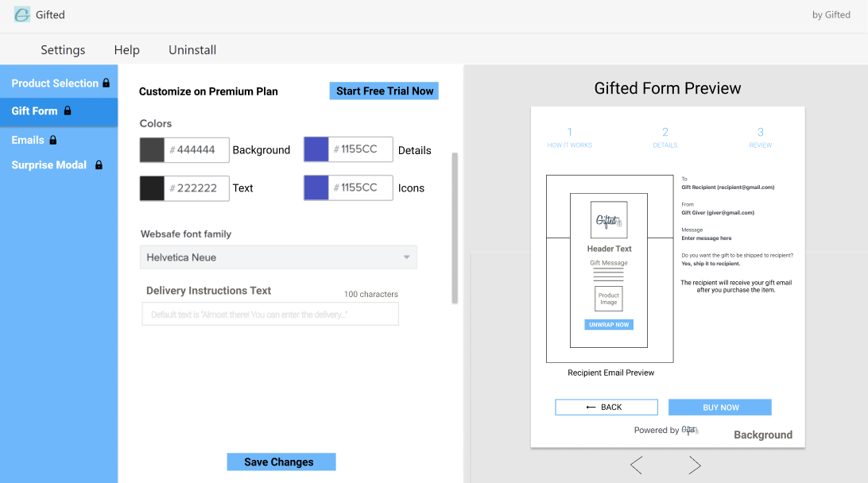This screenshot has height=483, width=868.
Task: Select Product Selection in sidebar
Action: tap(59, 83)
